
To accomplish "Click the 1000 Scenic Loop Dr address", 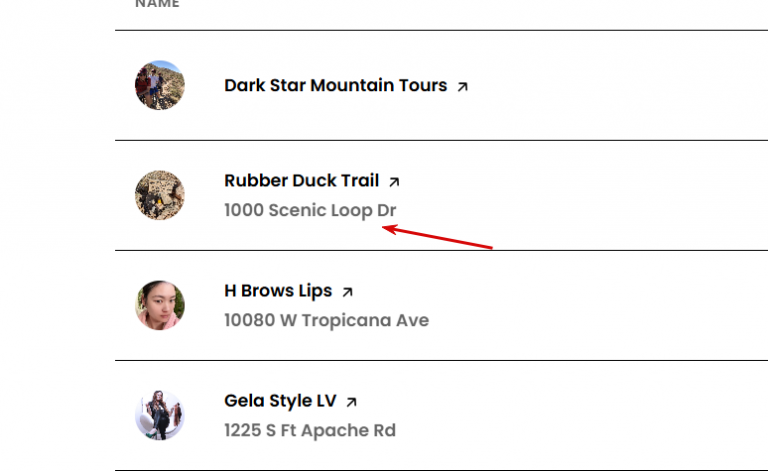I will coord(310,210).
